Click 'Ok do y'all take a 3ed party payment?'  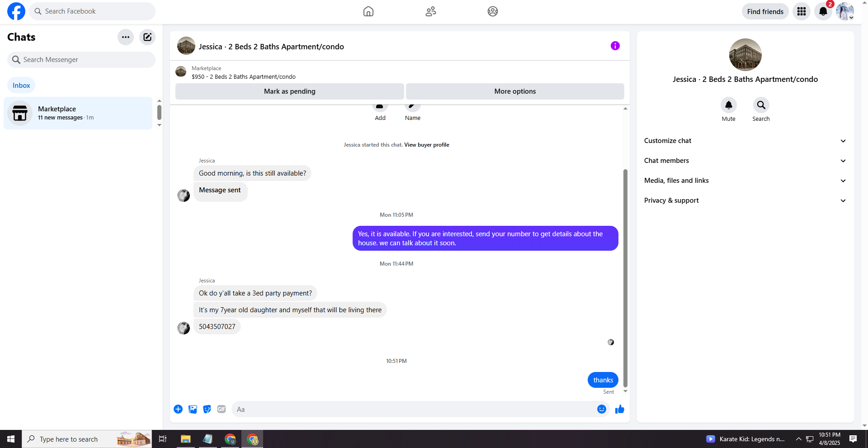tap(255, 293)
